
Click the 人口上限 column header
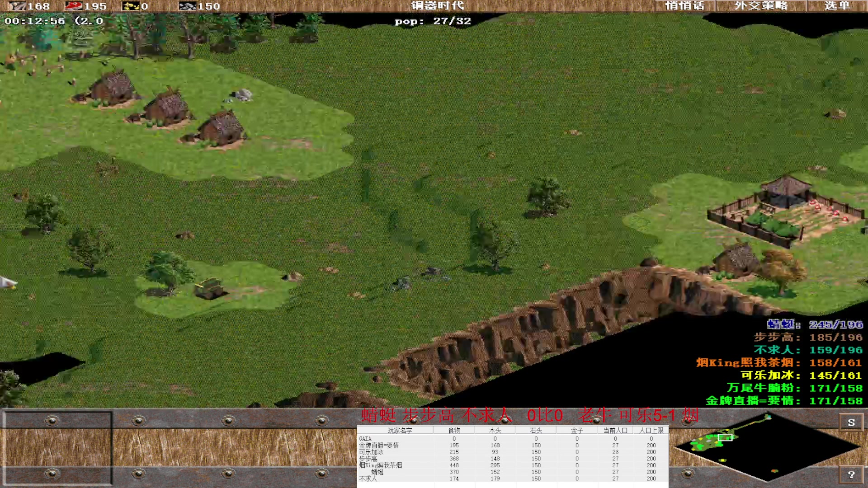tap(651, 431)
